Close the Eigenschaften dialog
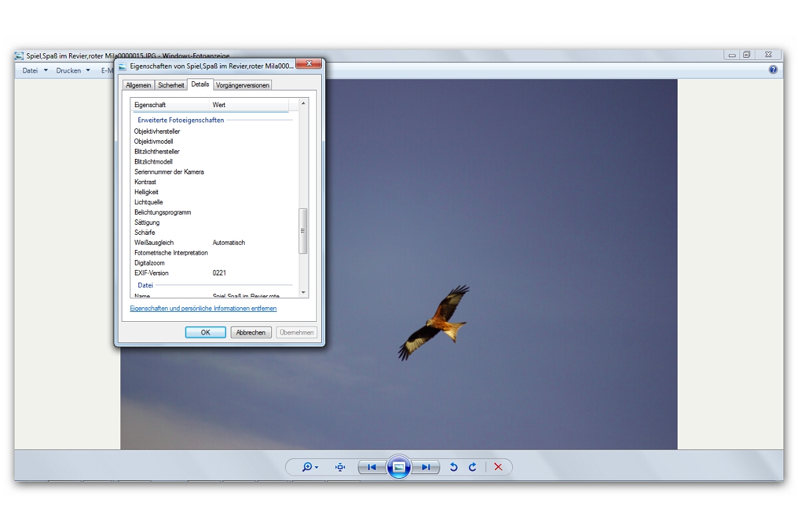Viewport: 798px width, 532px height. point(309,65)
